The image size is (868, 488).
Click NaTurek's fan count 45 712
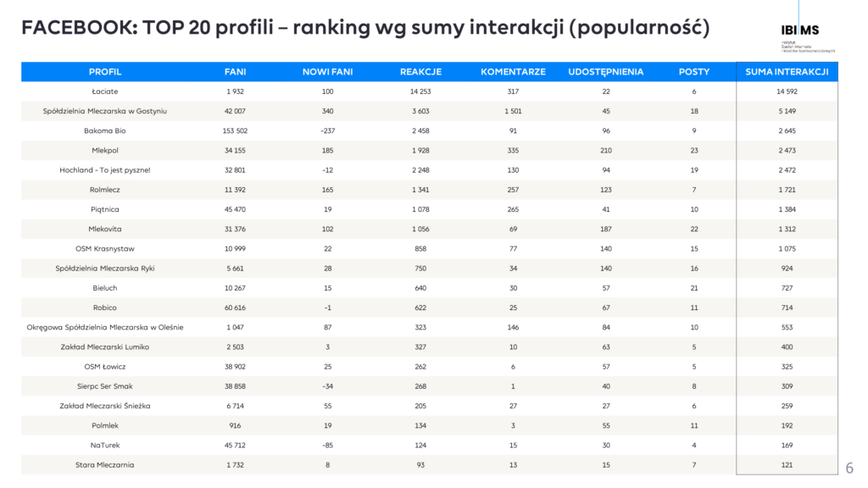coord(236,445)
